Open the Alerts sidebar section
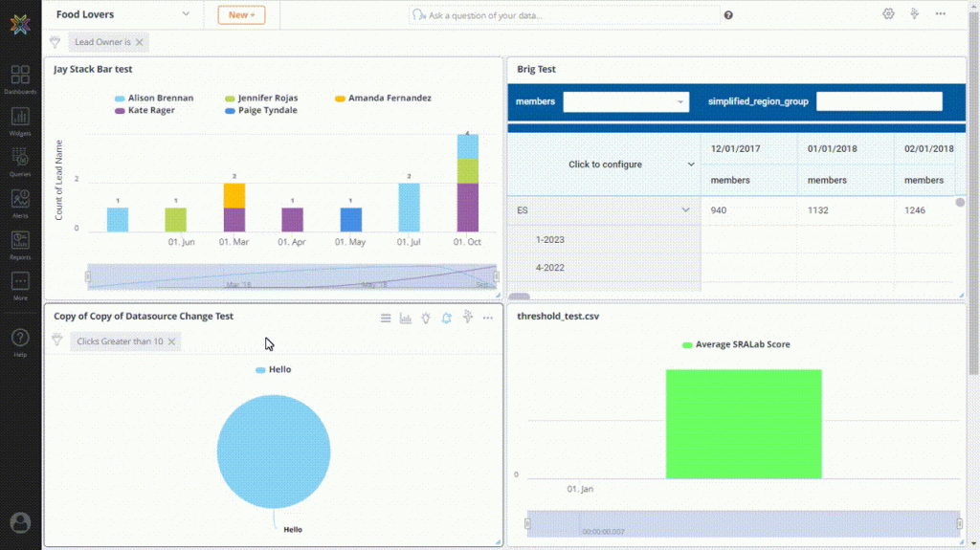The height and width of the screenshot is (550, 980). [x=20, y=204]
